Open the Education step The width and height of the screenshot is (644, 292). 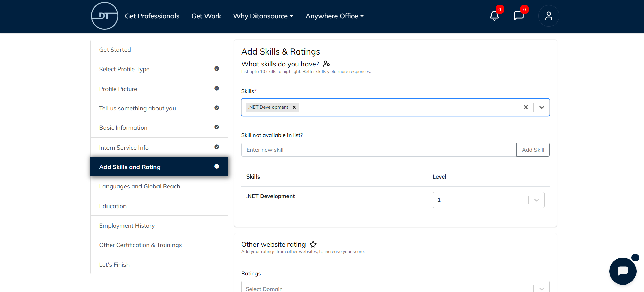coord(159,206)
